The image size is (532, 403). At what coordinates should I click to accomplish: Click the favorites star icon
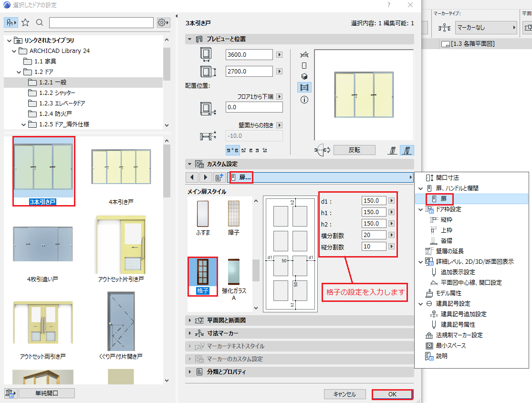pos(25,22)
